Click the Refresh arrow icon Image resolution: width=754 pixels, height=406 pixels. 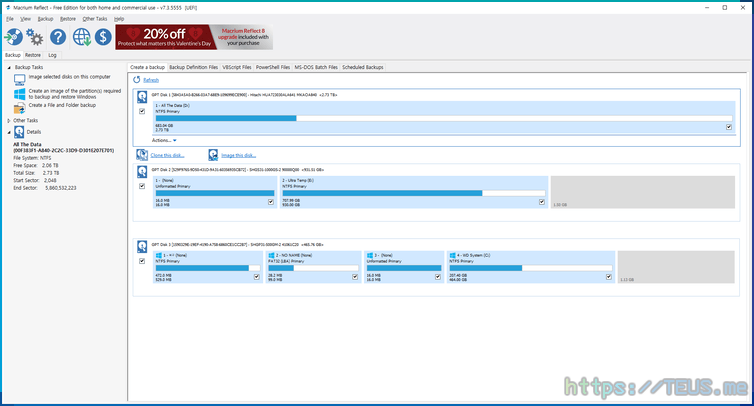click(137, 80)
